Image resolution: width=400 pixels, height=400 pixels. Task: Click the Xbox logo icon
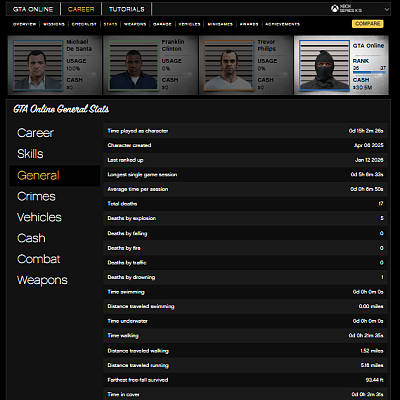coord(335,9)
